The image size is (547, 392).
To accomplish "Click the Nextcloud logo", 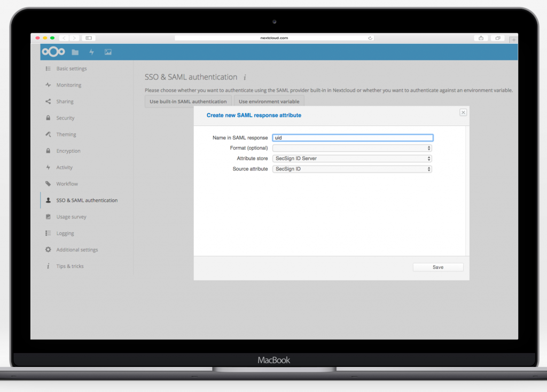I will click(x=52, y=52).
